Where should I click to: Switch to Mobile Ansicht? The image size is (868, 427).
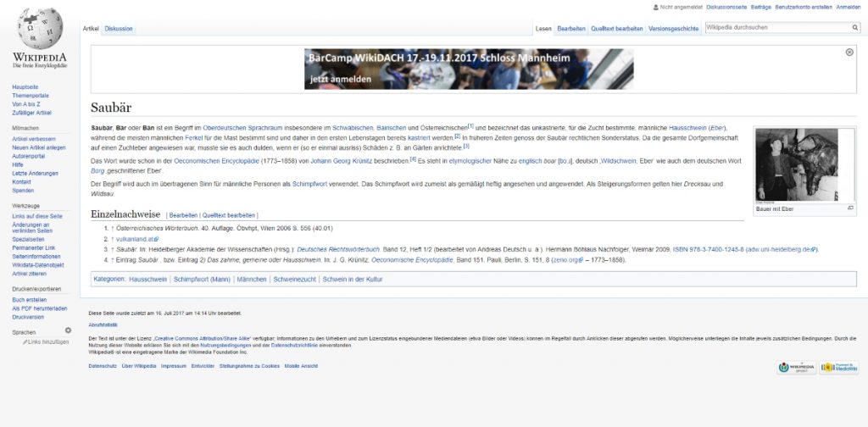point(301,366)
